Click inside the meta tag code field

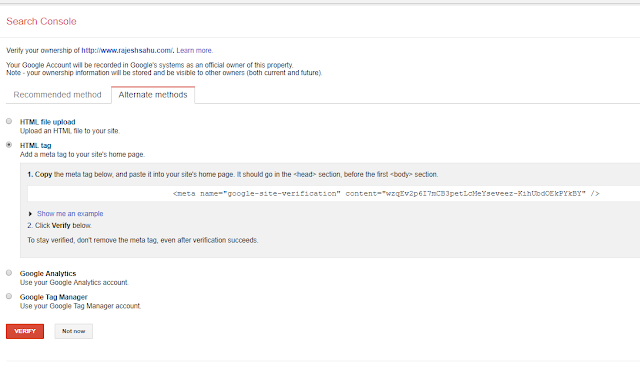(x=333, y=193)
